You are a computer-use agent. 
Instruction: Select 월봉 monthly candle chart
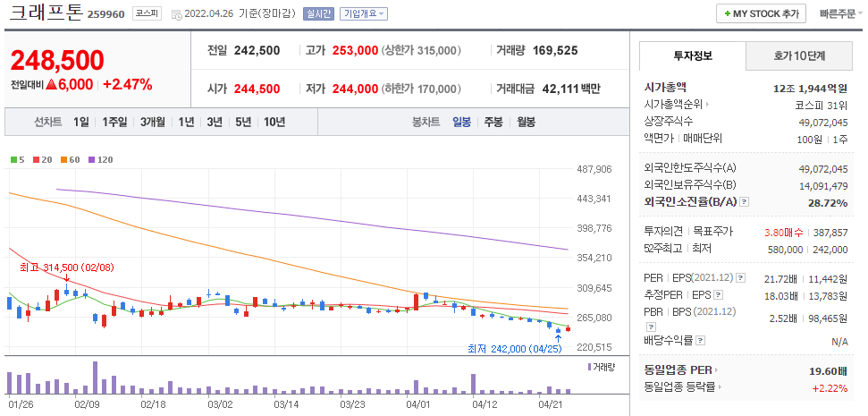pyautogui.click(x=526, y=122)
